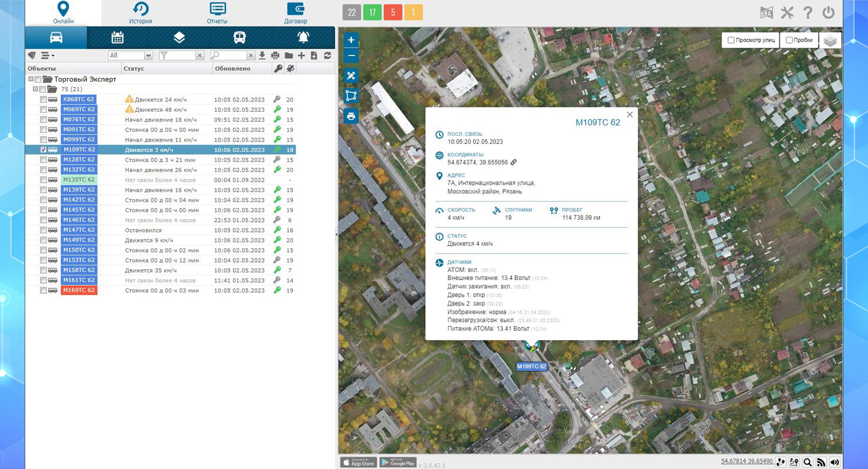This screenshot has width=868, height=469.
Task: Collapse the Торговый Эксперт tree group
Action: point(30,79)
